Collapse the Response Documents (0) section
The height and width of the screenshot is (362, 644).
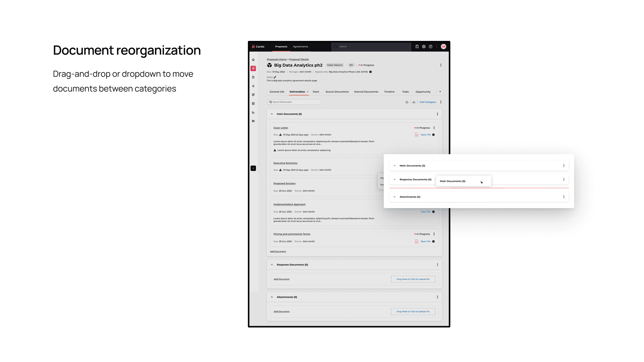pos(272,265)
